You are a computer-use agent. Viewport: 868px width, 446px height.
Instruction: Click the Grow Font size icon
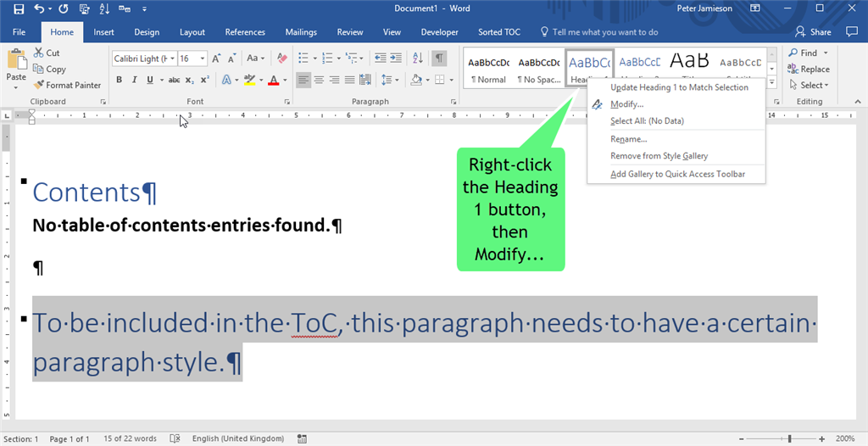click(217, 59)
